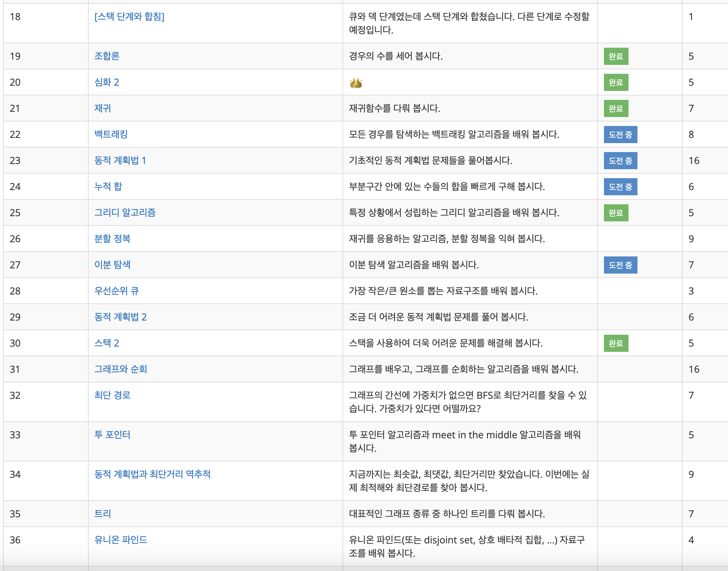Open the 백트래킹 step link
Screen dimensions: 728x571
point(111,134)
